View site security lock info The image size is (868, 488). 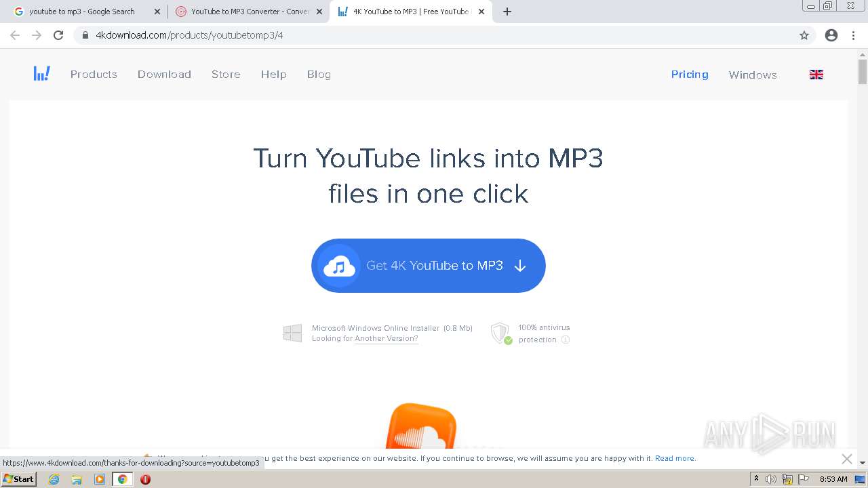click(85, 35)
